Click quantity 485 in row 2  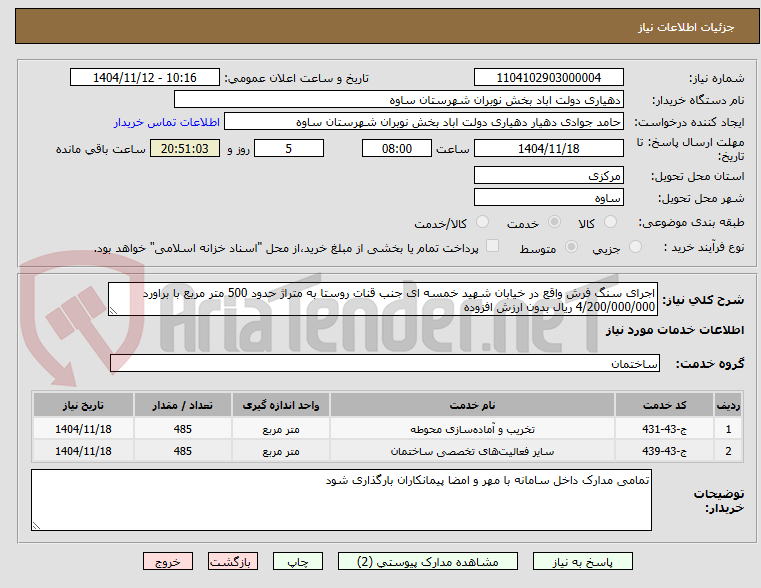[182, 451]
